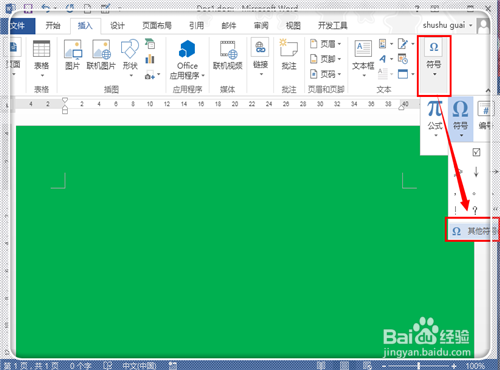Viewport: 500px width, 370px height.
Task: Click 中文(中国) language indicator
Action: [139, 366]
